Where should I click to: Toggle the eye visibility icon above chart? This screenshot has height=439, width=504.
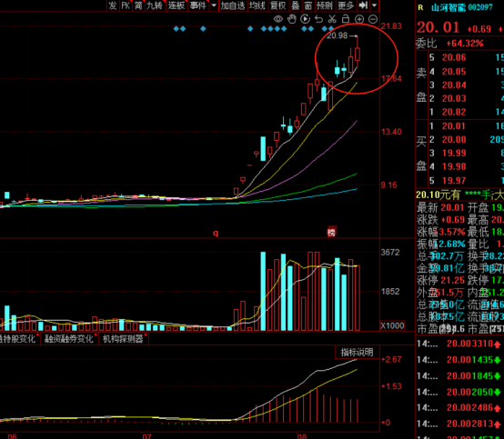(278, 19)
